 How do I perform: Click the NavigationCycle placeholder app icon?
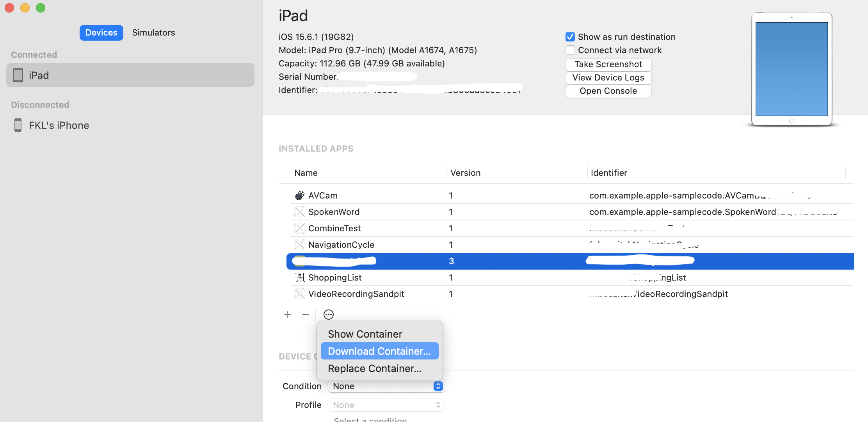299,245
